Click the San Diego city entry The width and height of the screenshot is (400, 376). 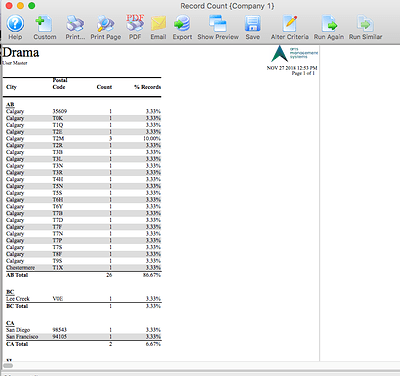coord(18,330)
